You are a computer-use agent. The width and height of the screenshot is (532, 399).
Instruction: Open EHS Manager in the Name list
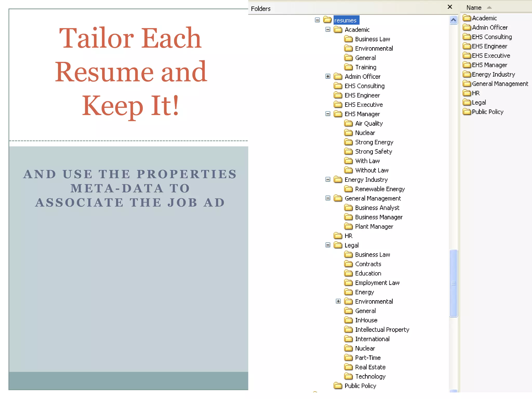pos(485,65)
